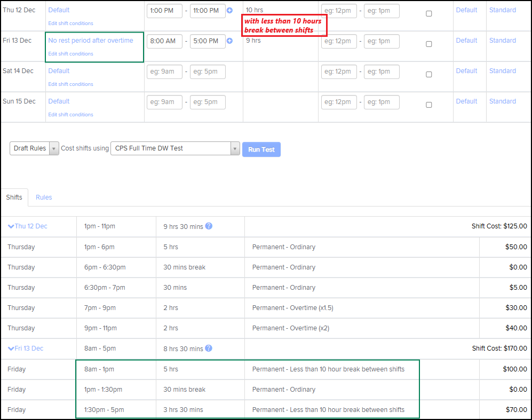Click plus icon beside Thursday 11:00 PM shift
The width and height of the screenshot is (532, 420).
tap(229, 11)
